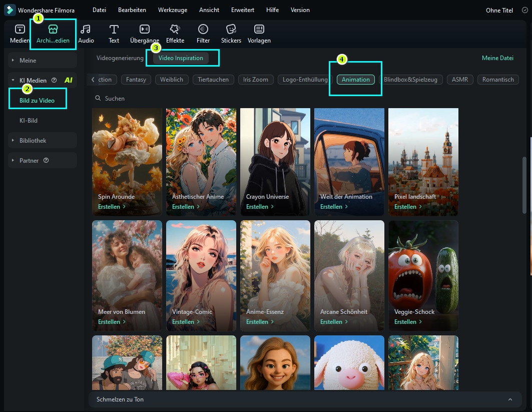Switch to the Video Inspiration tab
Image resolution: width=532 pixels, height=412 pixels.
point(181,58)
